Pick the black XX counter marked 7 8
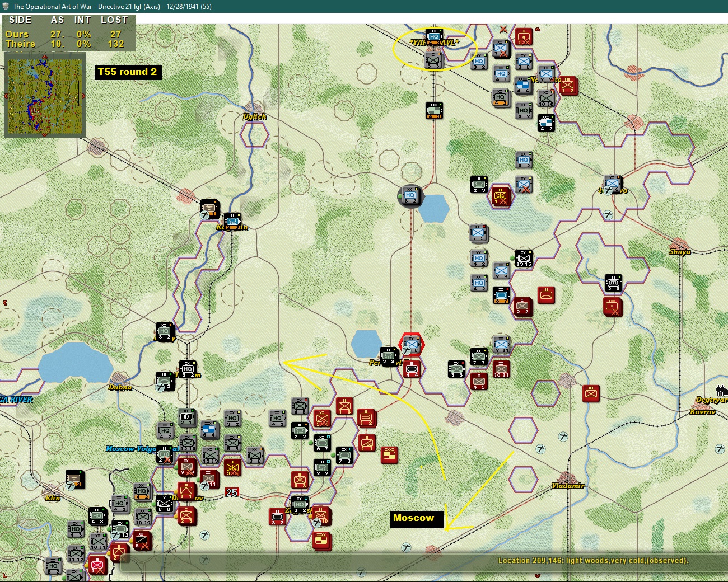 [344, 455]
